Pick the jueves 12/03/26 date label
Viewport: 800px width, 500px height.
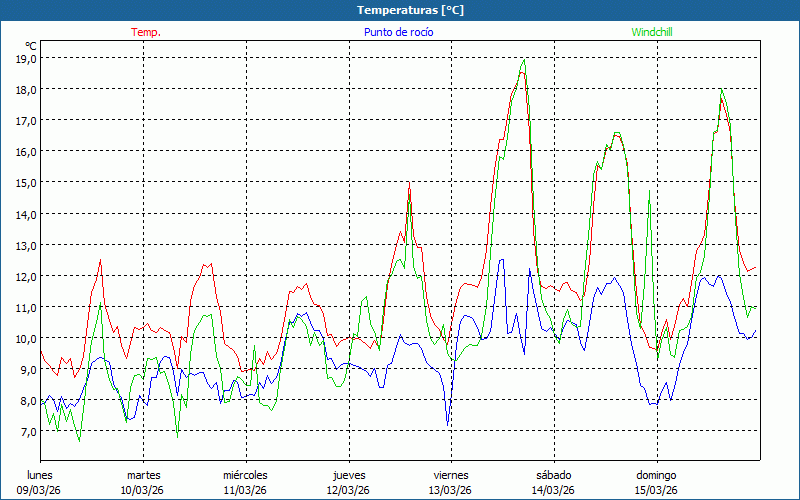point(349,482)
